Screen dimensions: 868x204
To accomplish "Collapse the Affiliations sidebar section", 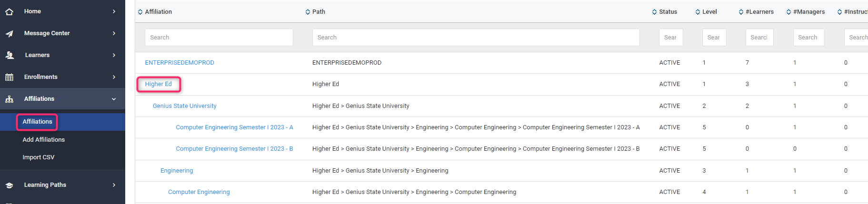I will point(114,99).
